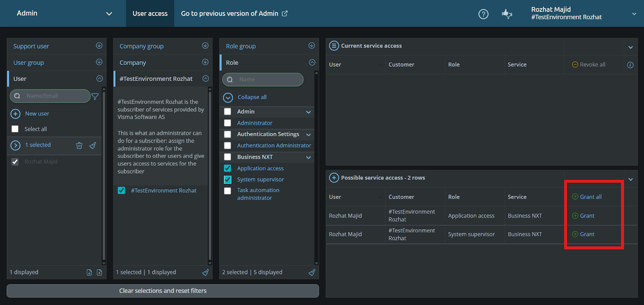Click the plus icon for New user
The image size is (644, 305).
click(15, 114)
